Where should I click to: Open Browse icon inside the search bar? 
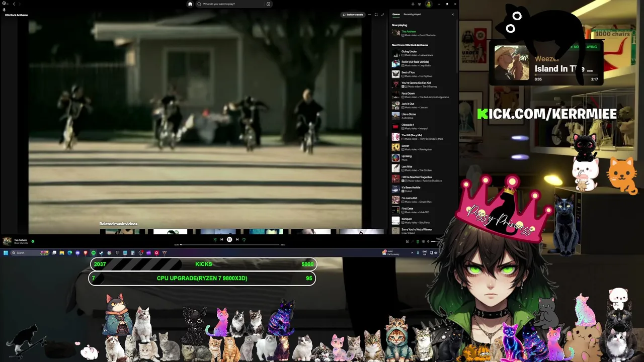268,4
